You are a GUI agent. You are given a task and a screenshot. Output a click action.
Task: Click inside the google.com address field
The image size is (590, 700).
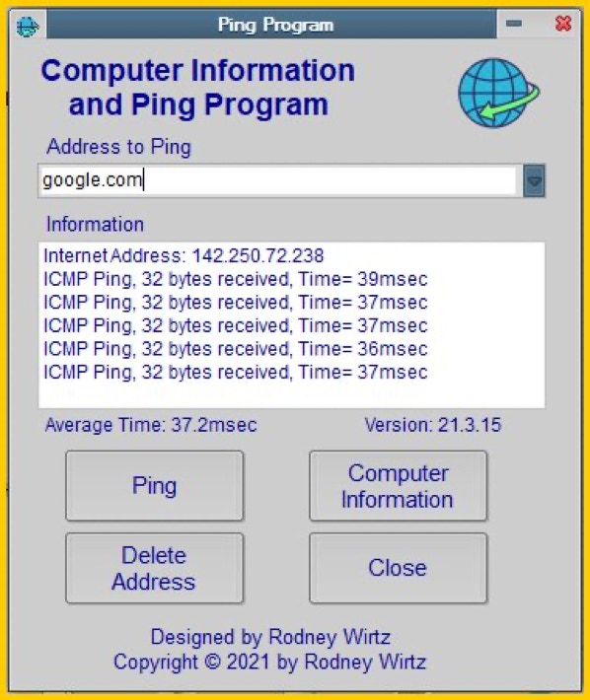click(x=277, y=180)
